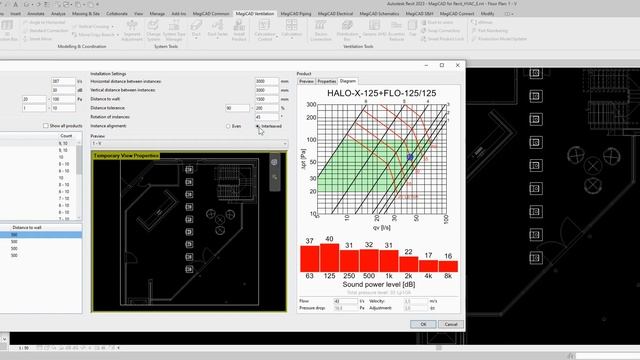Select the Diagram tab
The width and height of the screenshot is (640, 360).
[x=348, y=81]
